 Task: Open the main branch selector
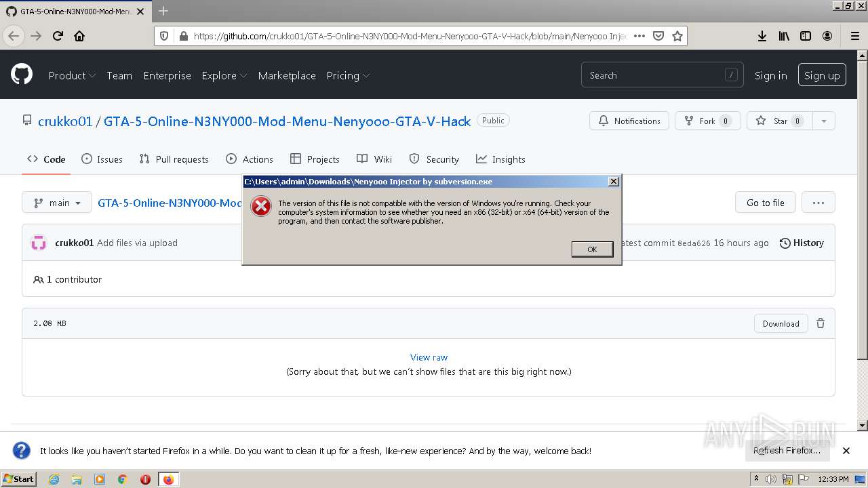[x=57, y=203]
